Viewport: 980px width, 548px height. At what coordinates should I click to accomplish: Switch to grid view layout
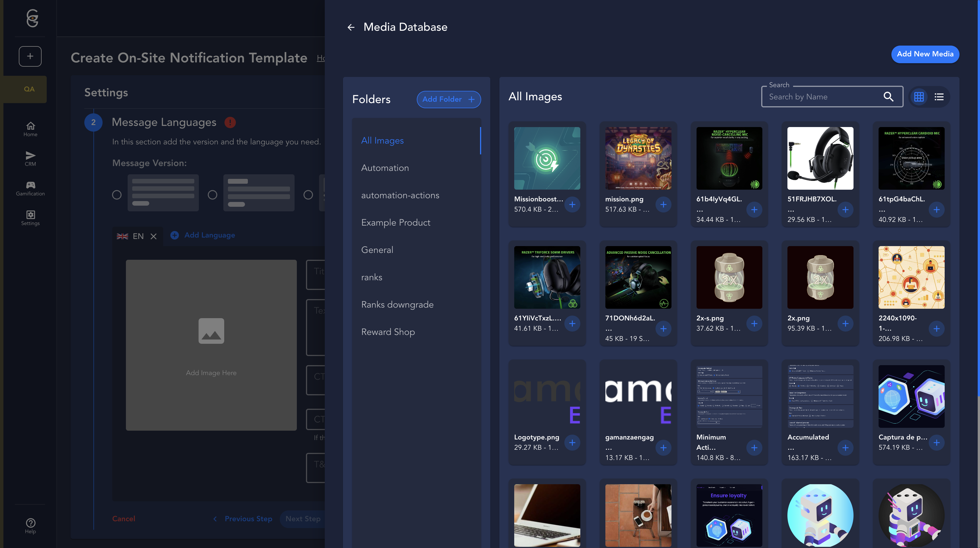tap(919, 97)
